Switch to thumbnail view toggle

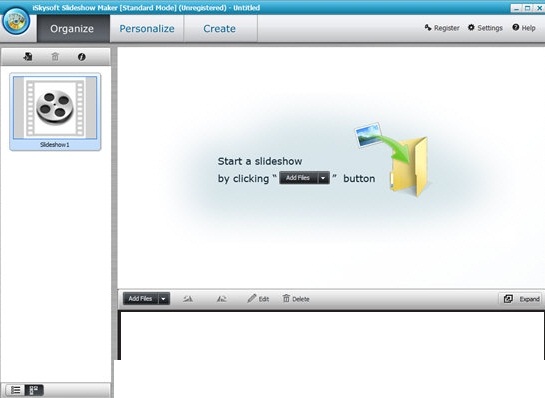pyautogui.click(x=34, y=390)
